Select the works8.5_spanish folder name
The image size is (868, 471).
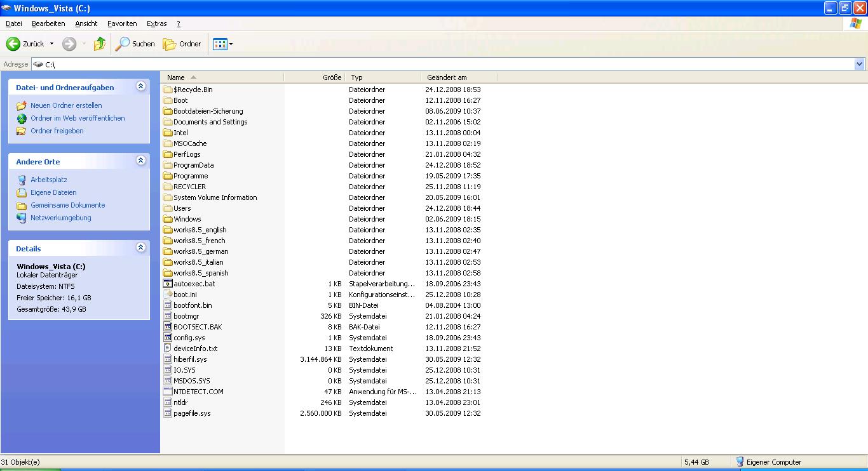point(201,273)
